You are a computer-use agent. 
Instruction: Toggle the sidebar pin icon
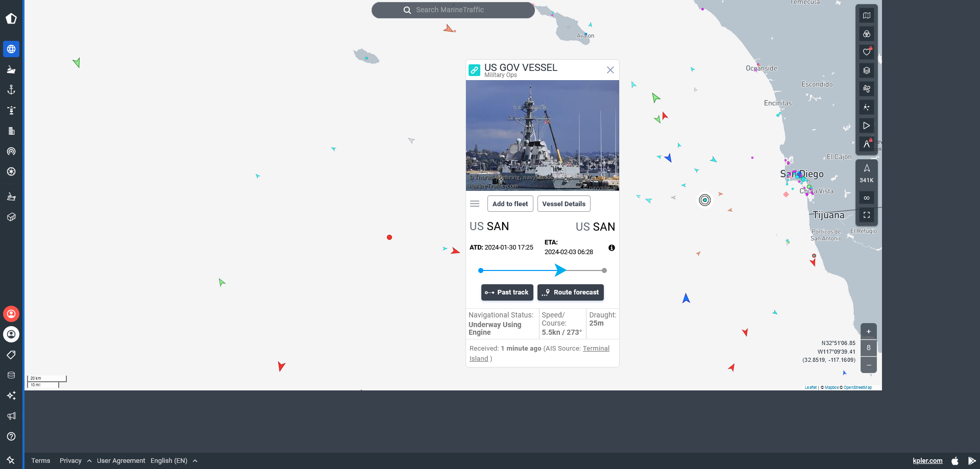11,460
